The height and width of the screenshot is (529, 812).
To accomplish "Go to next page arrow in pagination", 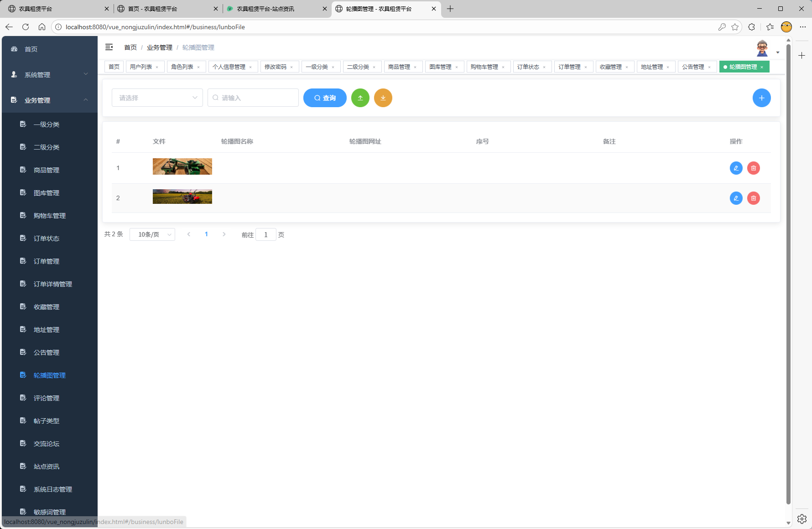I will pos(224,234).
